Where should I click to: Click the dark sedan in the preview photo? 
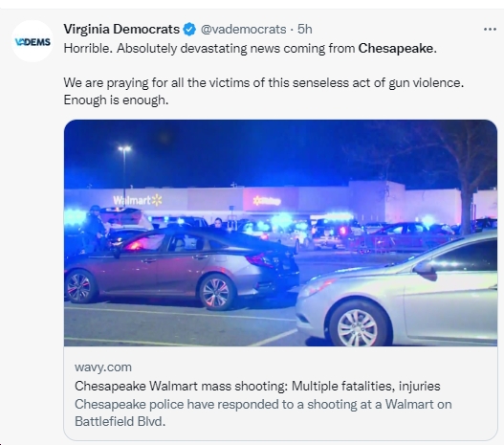tap(182, 267)
